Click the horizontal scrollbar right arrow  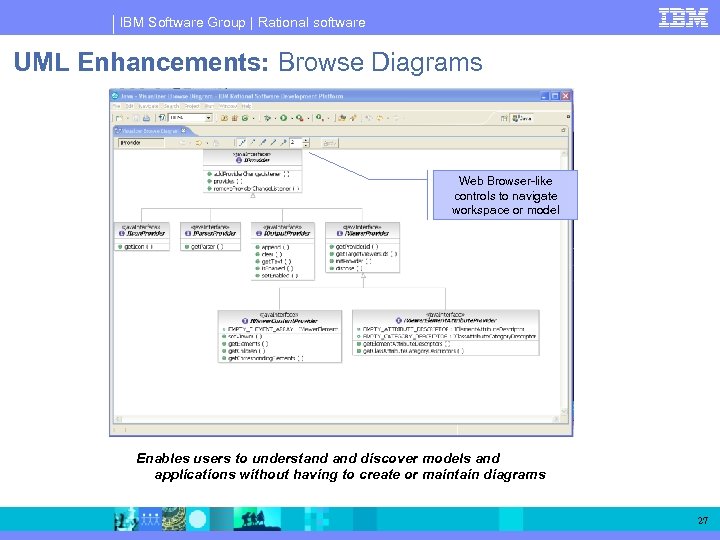pyautogui.click(x=556, y=419)
